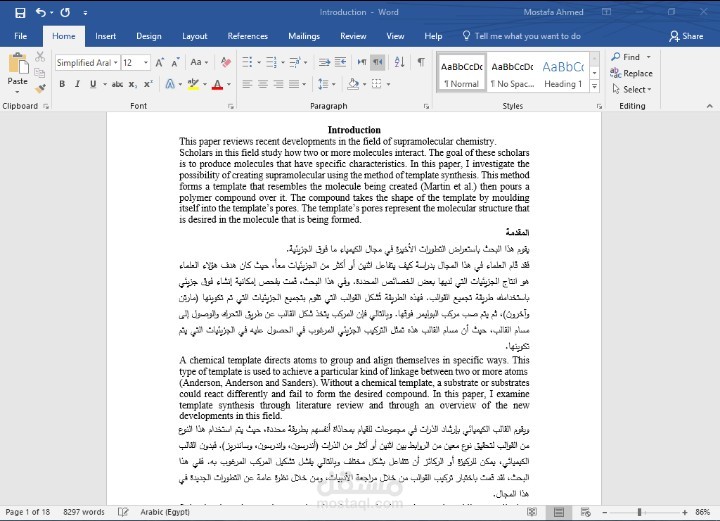
Task: Decrease font size with Shrink Font icon
Action: 175,62
